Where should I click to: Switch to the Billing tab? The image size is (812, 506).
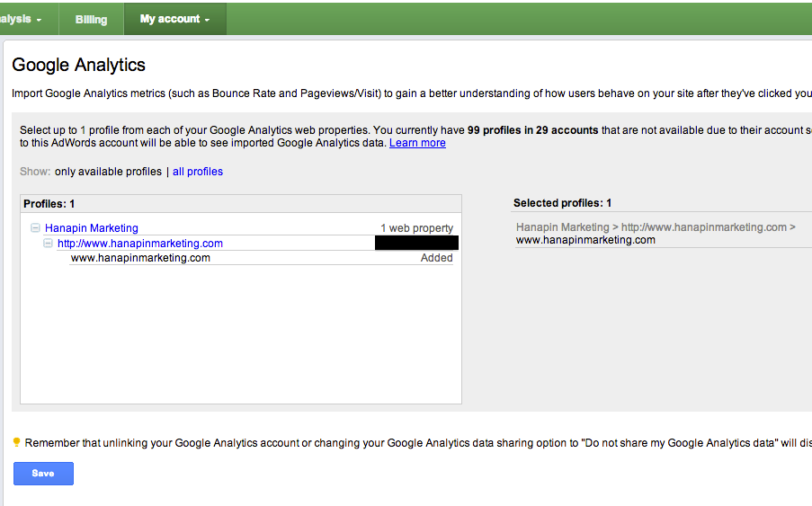[91, 19]
